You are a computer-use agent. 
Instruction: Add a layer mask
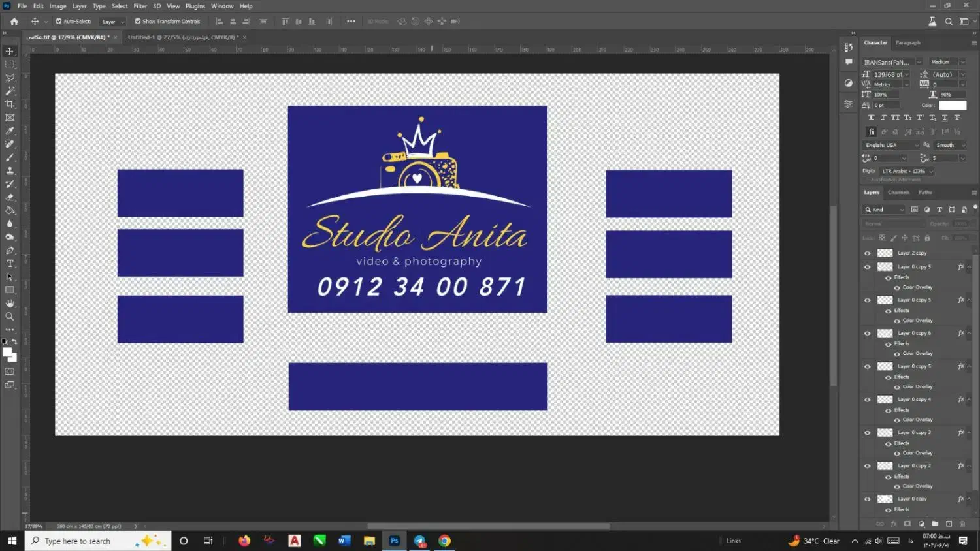pos(907,524)
